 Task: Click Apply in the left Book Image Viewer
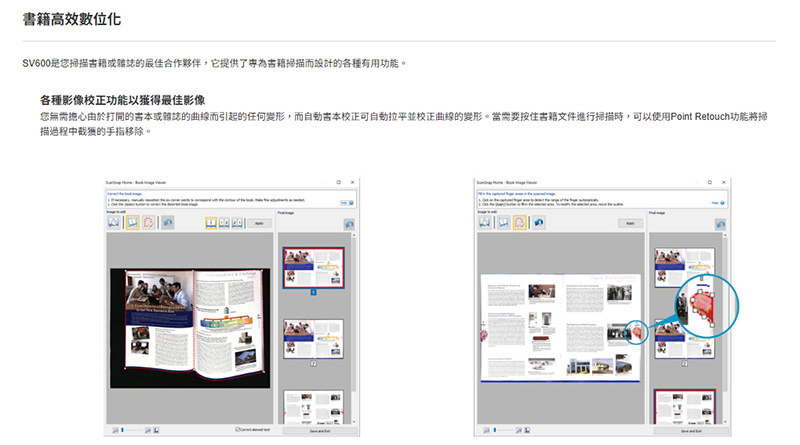259,224
